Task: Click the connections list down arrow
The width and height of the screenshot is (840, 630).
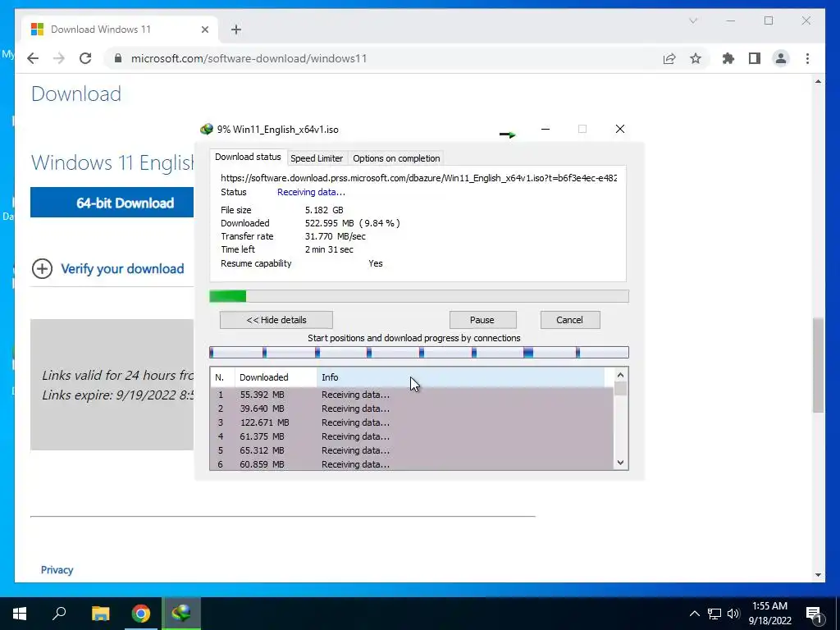Action: point(620,463)
